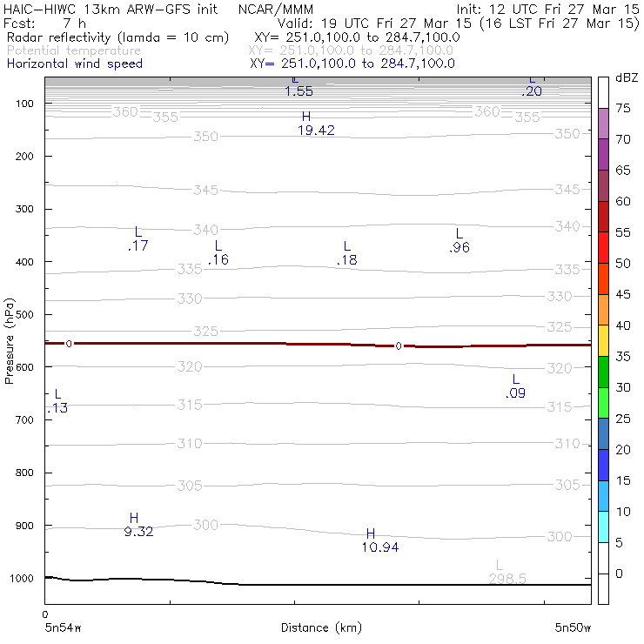Viewport: 644px width, 644px height.
Task: Click the 'Fcst: 7 h' forecast label
Action: pyautogui.click(x=44, y=23)
